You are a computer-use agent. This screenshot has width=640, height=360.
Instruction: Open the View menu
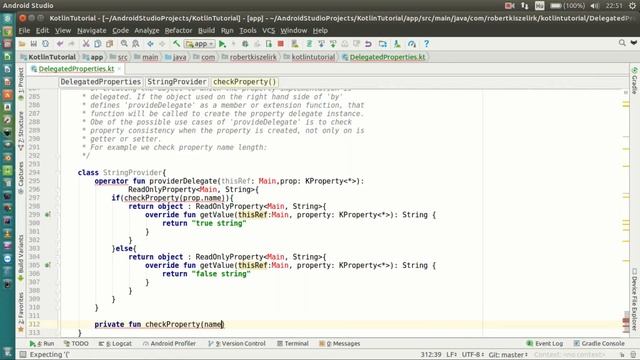(63, 31)
